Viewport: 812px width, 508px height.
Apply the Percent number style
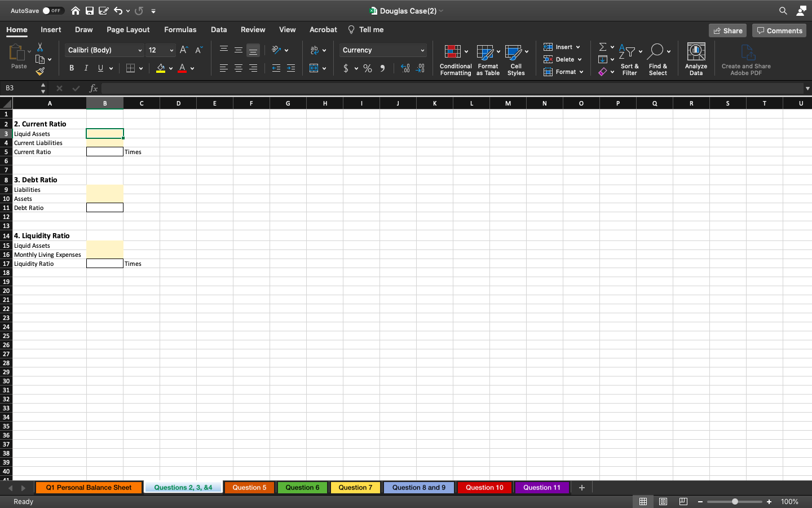[367, 68]
